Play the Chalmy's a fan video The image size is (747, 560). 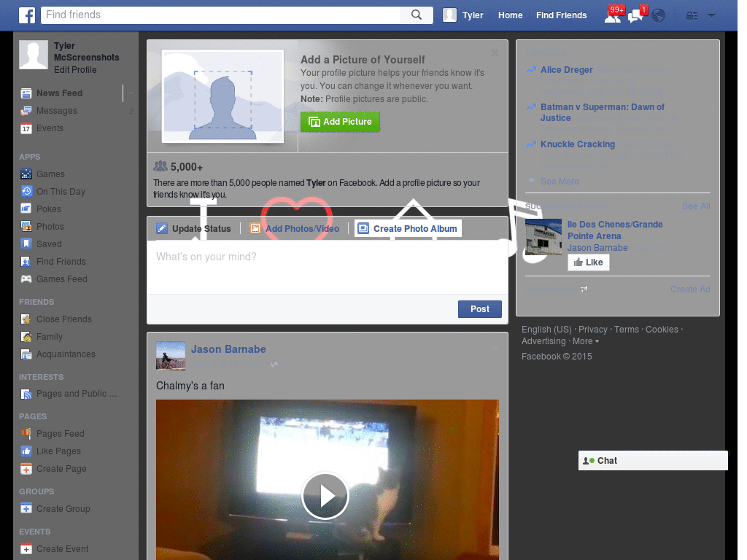click(325, 496)
